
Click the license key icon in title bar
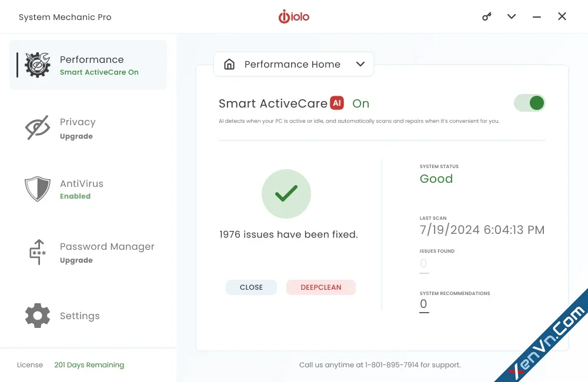(x=487, y=16)
